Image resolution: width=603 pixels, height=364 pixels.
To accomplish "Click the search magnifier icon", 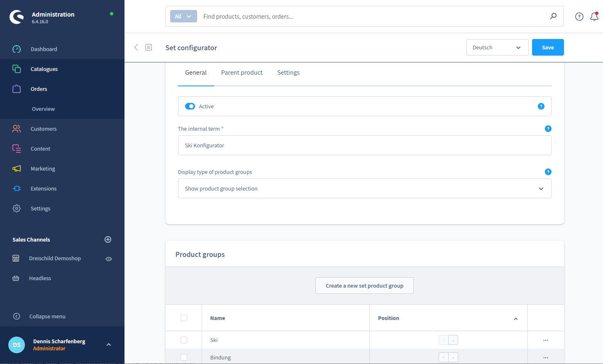I will pyautogui.click(x=553, y=16).
